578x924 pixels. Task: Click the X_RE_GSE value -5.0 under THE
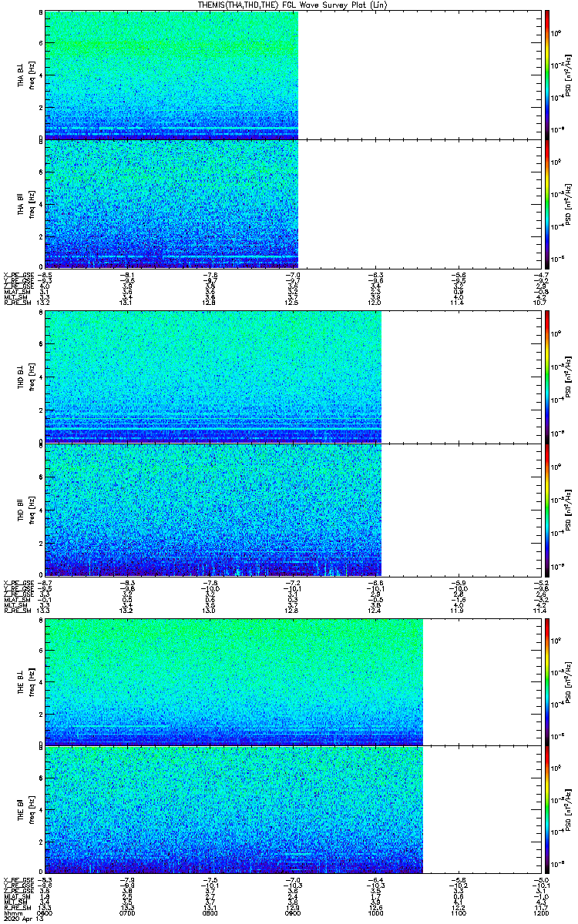tap(542, 879)
